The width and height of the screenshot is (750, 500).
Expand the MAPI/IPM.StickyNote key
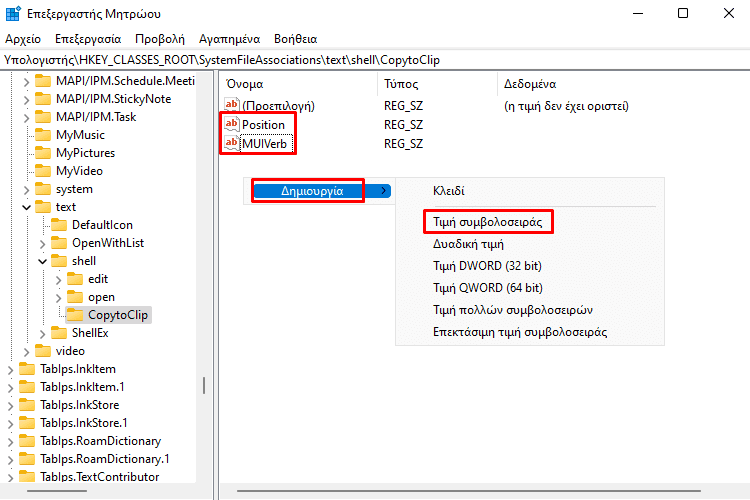26,100
